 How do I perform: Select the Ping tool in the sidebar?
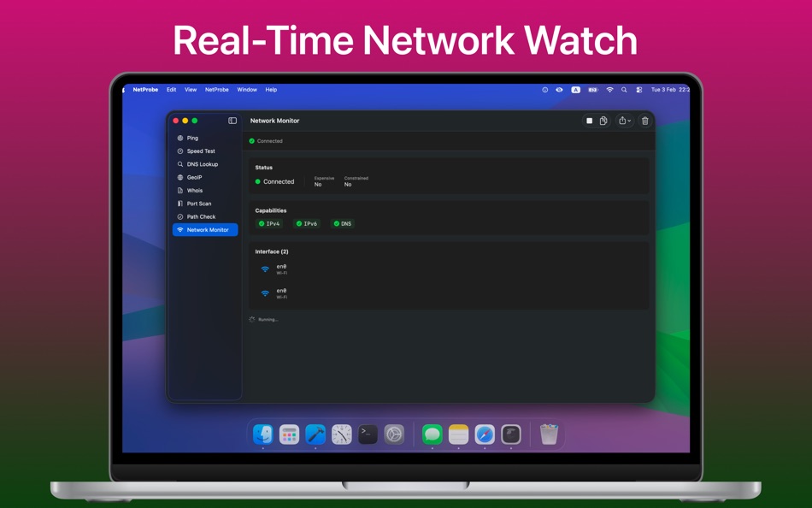[x=191, y=137]
